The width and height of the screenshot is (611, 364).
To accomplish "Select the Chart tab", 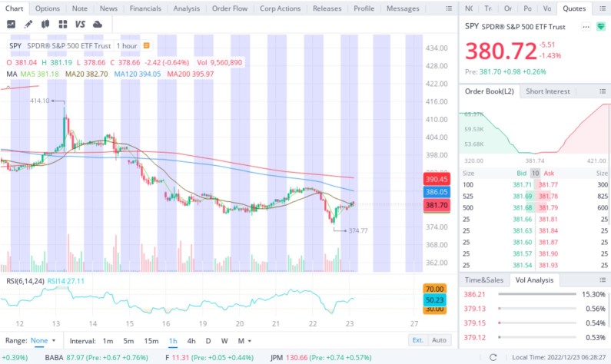I will (x=14, y=8).
